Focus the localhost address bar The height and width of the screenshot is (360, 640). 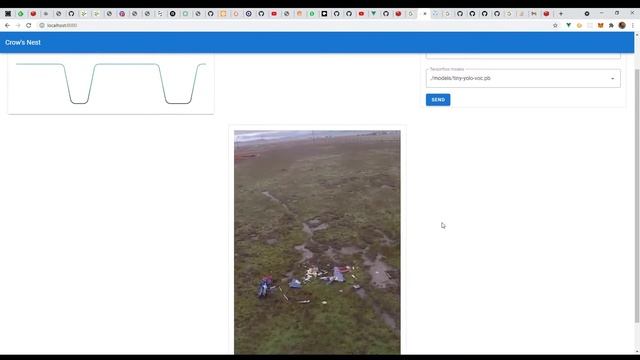pos(294,25)
